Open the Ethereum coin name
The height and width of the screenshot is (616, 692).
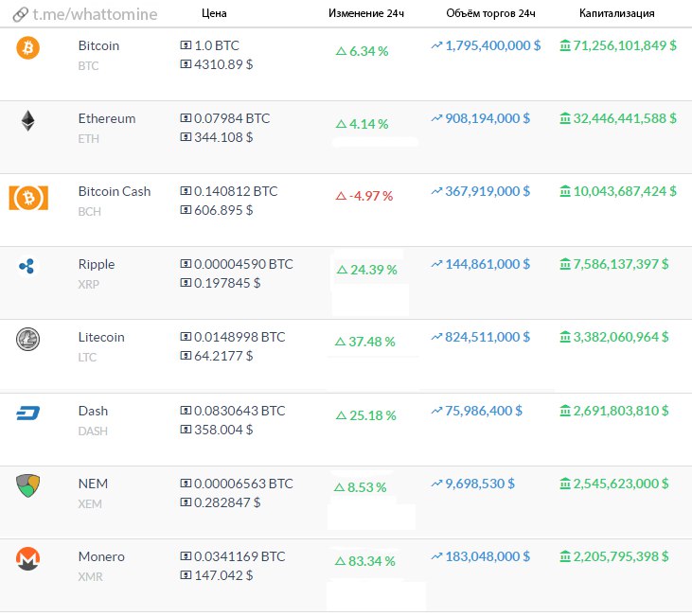tap(107, 118)
